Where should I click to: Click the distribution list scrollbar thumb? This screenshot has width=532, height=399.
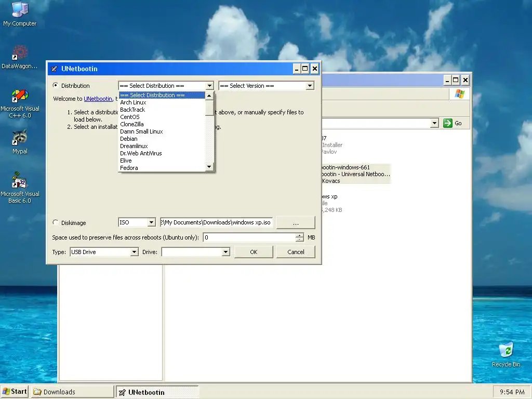[x=209, y=108]
